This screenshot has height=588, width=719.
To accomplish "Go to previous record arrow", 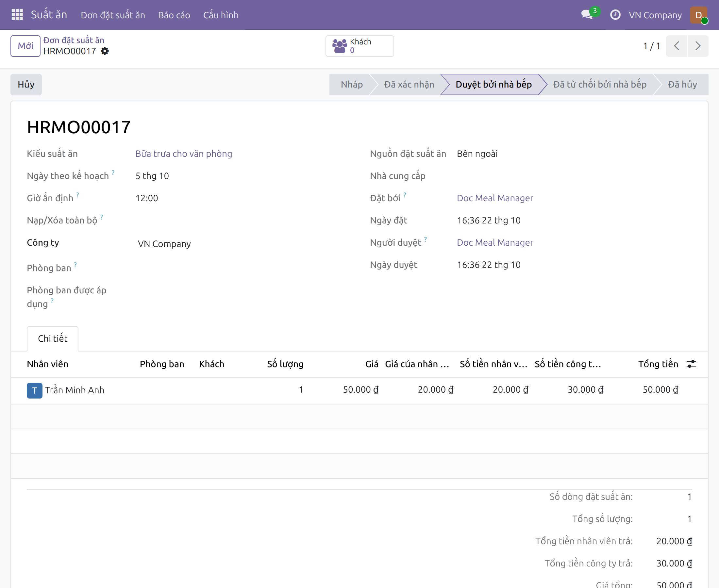I will click(676, 46).
